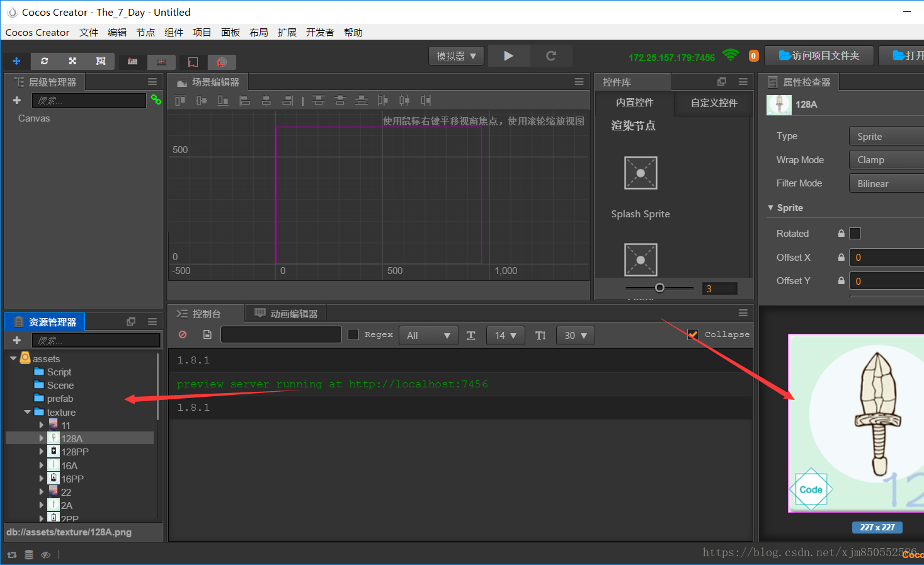Select the prefab folder in assets

pos(60,399)
